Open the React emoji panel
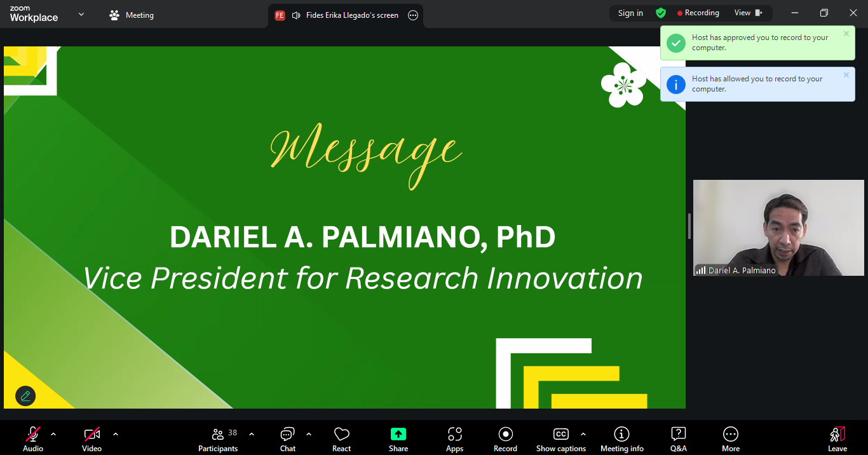This screenshot has width=868, height=455. pos(341,439)
